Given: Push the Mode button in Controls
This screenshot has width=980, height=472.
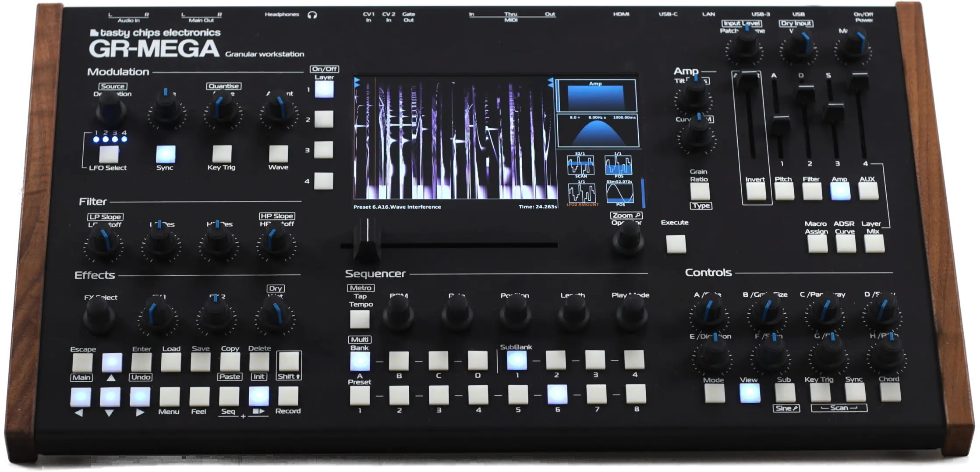Looking at the screenshot, I should click(x=715, y=393).
